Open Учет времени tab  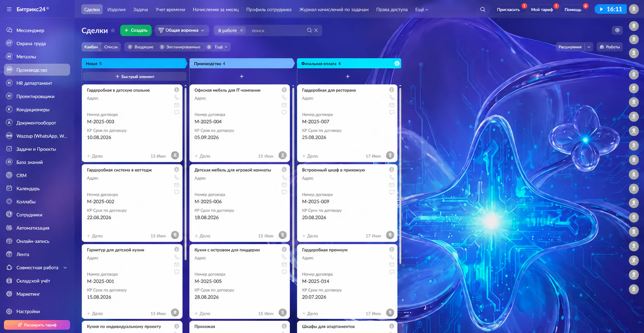170,10
